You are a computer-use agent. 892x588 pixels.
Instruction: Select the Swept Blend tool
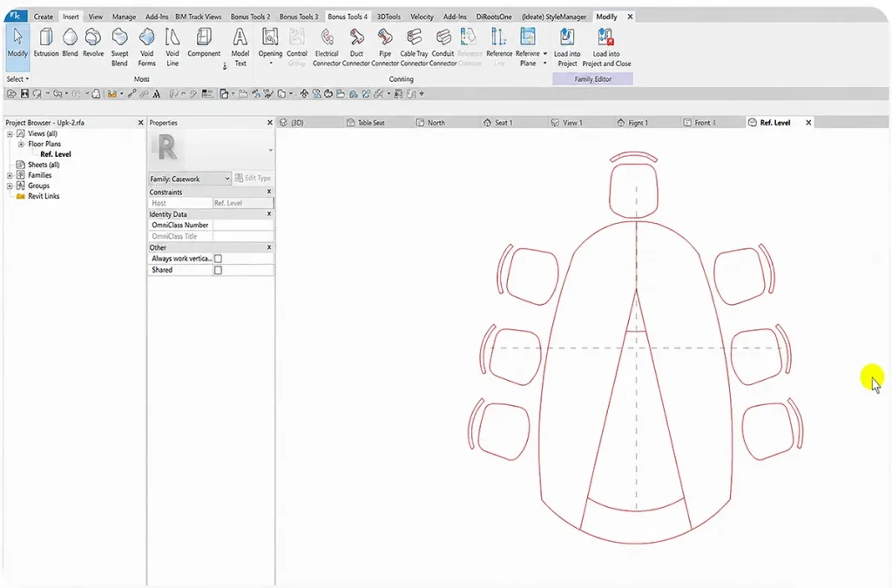pos(119,47)
